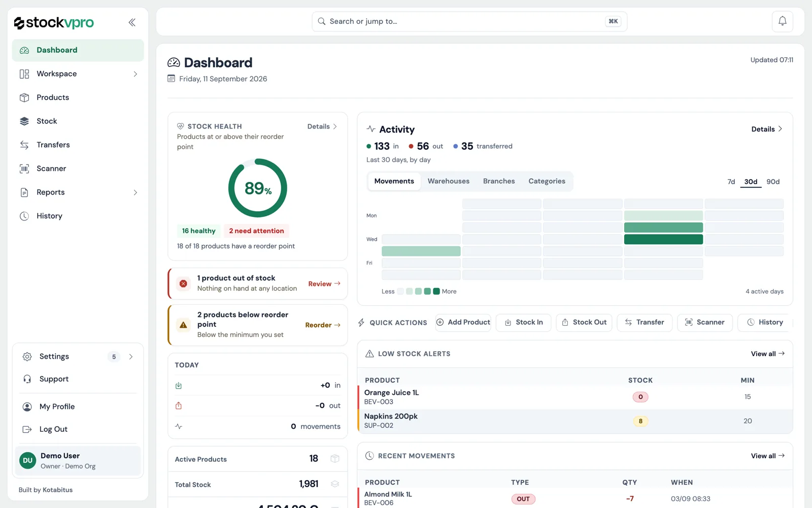The height and width of the screenshot is (508, 812).
Task: Expand the Reports sidebar menu
Action: (78, 193)
